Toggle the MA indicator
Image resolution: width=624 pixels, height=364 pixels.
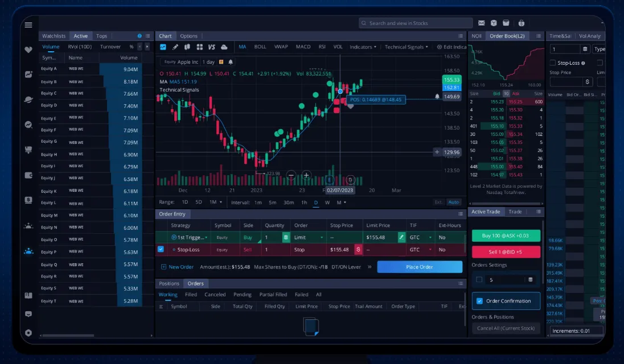click(x=243, y=47)
